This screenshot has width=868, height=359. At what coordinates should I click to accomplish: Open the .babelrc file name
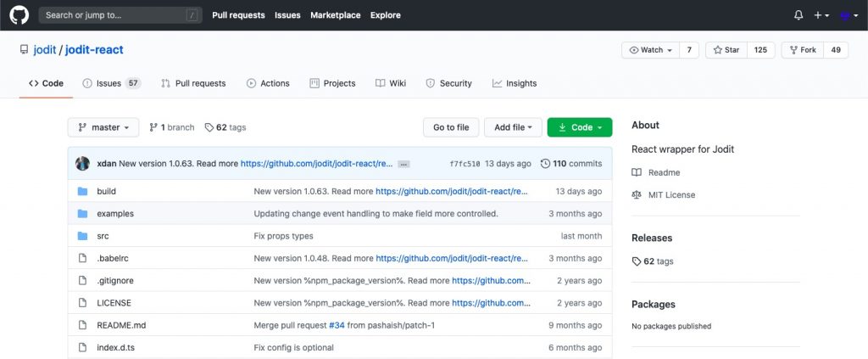113,258
